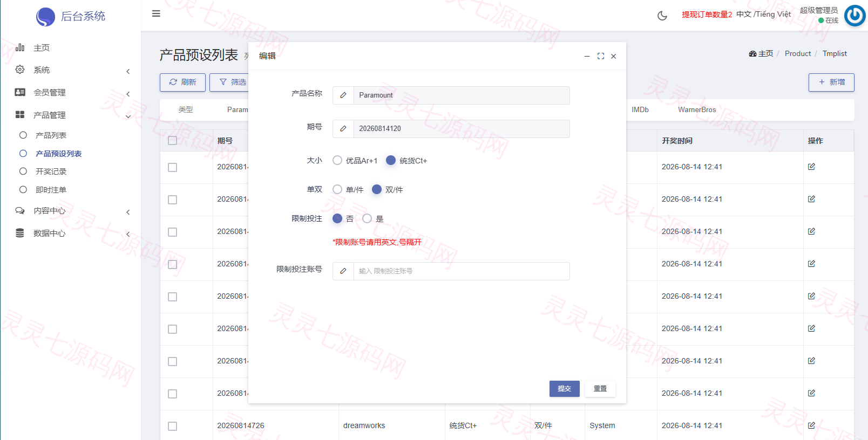Click the pencil icon beside 产品名称 field
This screenshot has height=440, width=868.
[x=343, y=95]
